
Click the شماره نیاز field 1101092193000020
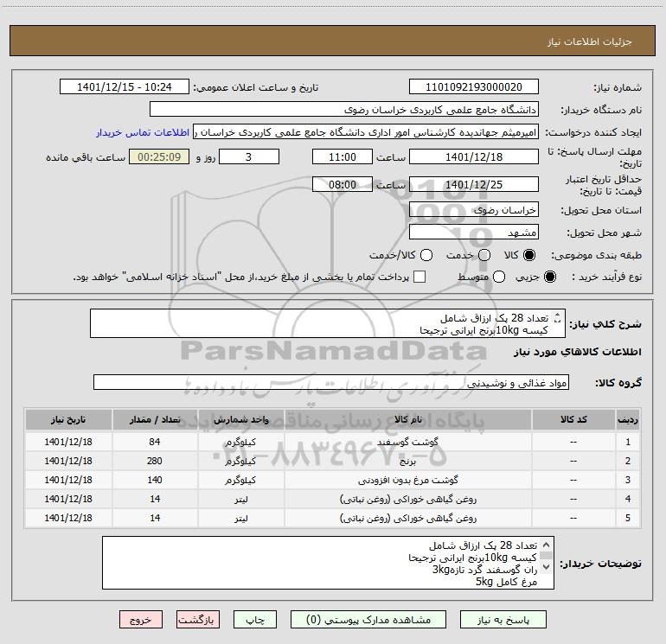474,87
